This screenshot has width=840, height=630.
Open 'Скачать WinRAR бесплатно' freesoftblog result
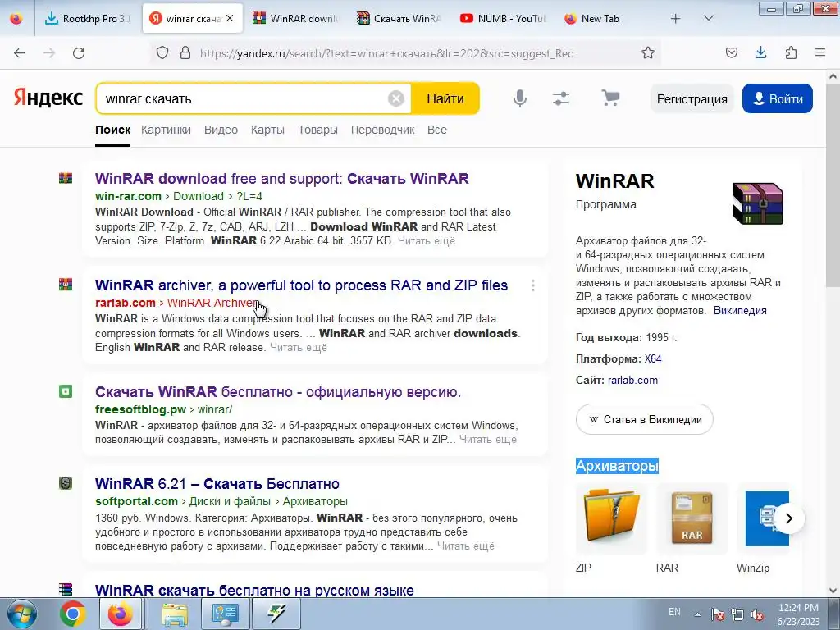click(278, 392)
